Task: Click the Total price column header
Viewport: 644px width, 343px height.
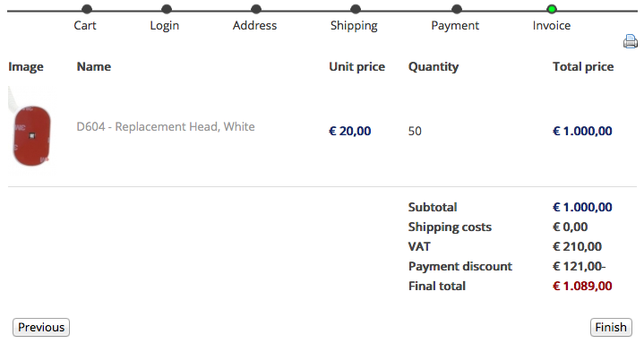Action: pos(583,66)
